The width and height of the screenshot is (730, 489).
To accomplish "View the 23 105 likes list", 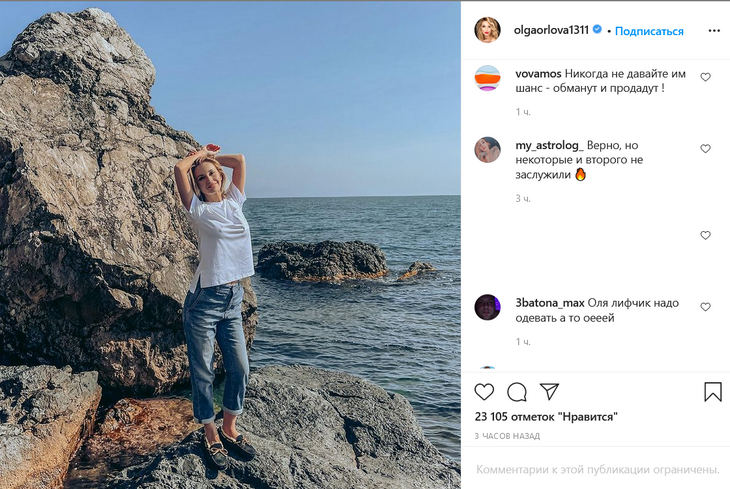I will [545, 416].
